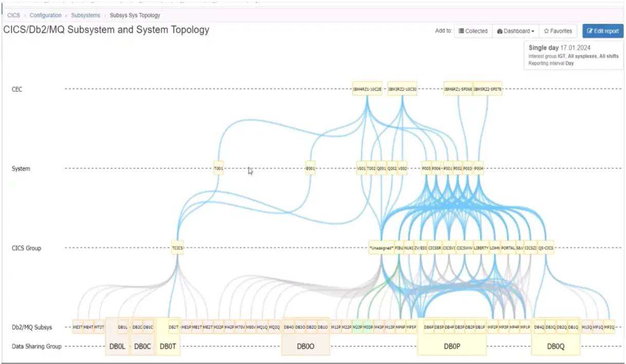
Task: Select the MQ2Q subsystem node
Action: click(274, 327)
